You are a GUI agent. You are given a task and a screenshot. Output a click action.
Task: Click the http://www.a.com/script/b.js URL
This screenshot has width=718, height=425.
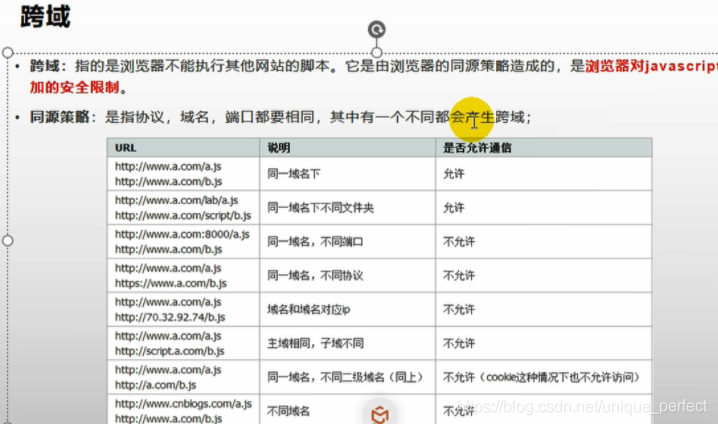(x=183, y=215)
